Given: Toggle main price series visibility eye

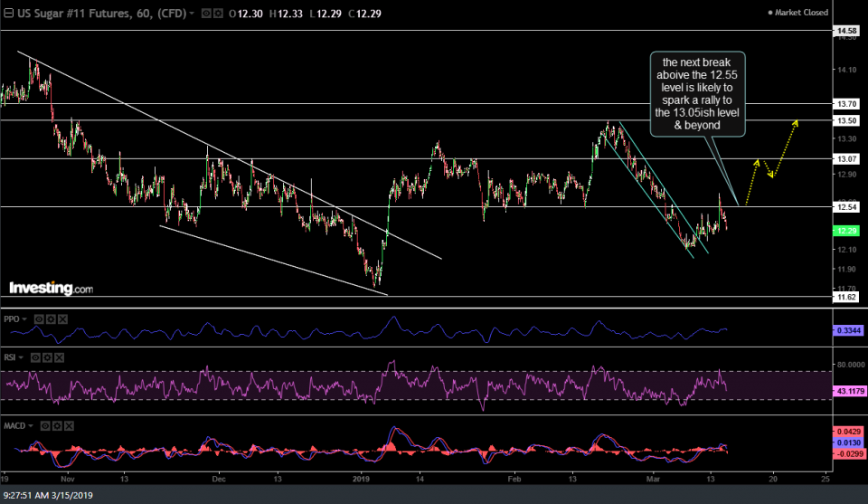Looking at the screenshot, I should [x=206, y=14].
